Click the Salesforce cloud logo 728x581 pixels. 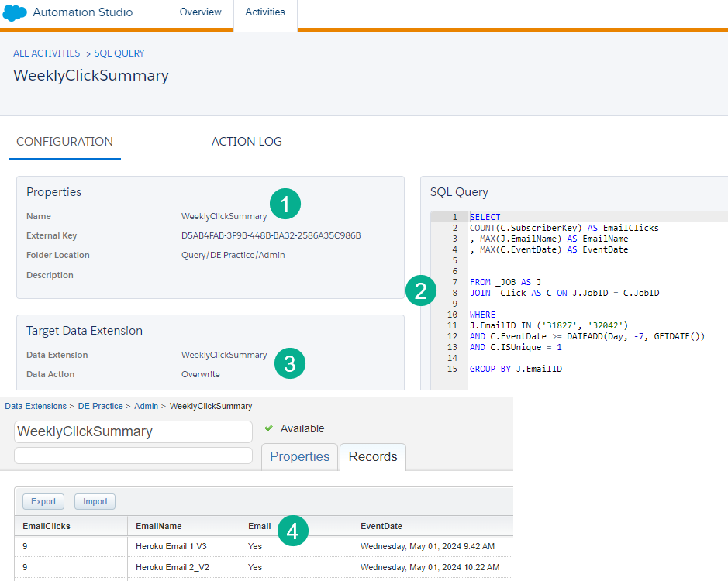coord(16,12)
